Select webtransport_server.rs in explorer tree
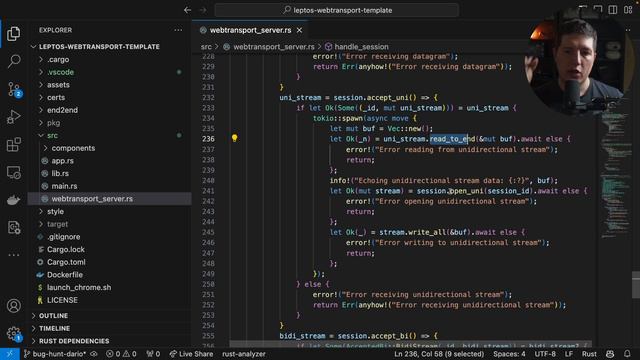This screenshot has height=360, width=640. [x=109, y=199]
